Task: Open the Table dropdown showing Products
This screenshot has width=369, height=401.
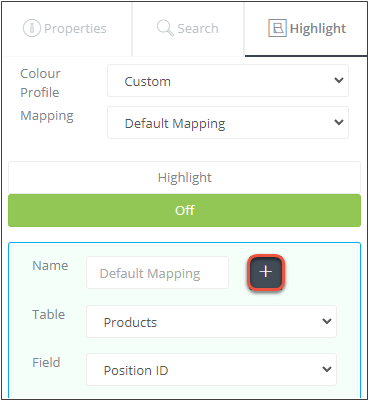Action: 211,322
